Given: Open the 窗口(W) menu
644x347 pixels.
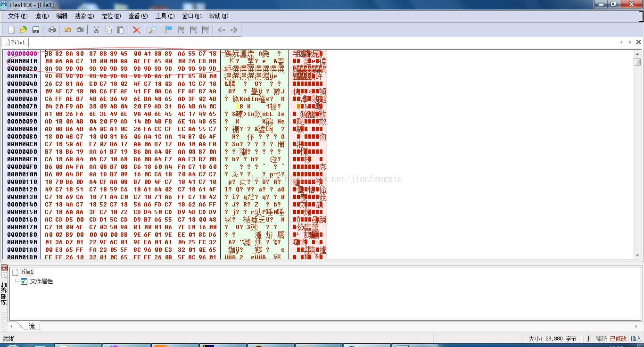Looking at the screenshot, I should pos(192,16).
